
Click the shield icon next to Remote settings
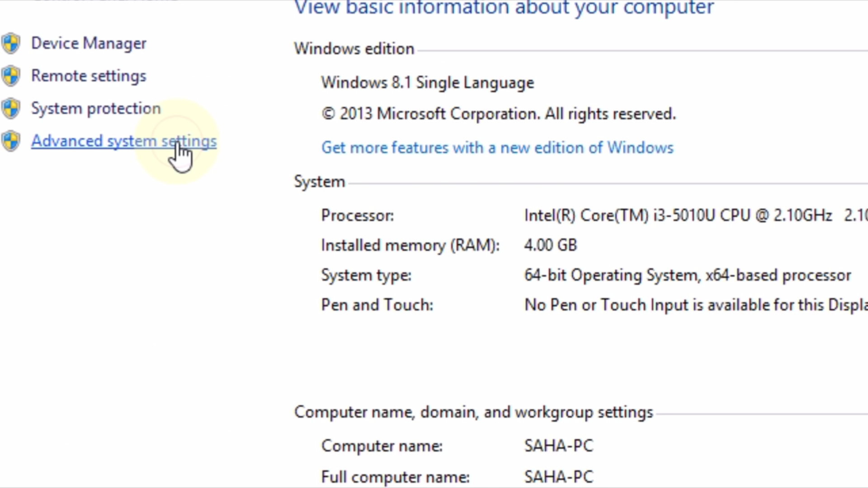(11, 75)
